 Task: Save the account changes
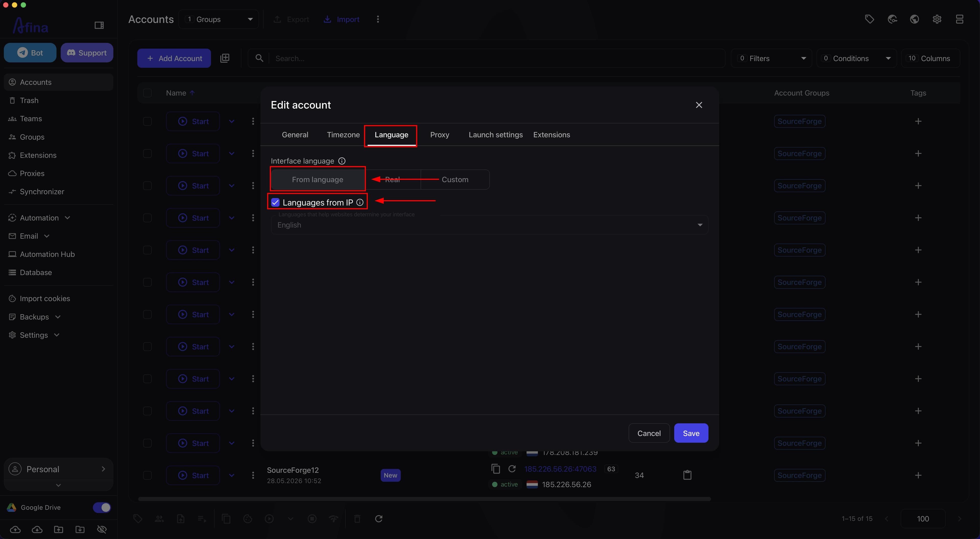pyautogui.click(x=691, y=433)
